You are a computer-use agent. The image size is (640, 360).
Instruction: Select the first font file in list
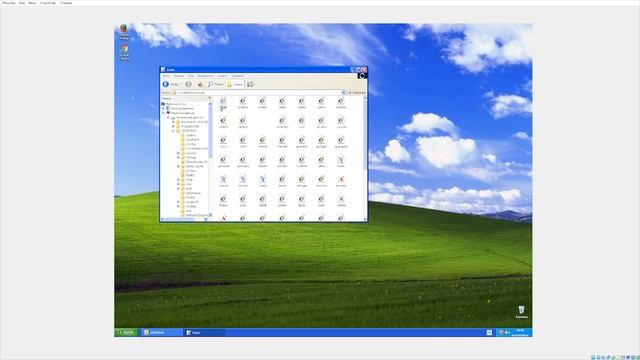pos(223,104)
